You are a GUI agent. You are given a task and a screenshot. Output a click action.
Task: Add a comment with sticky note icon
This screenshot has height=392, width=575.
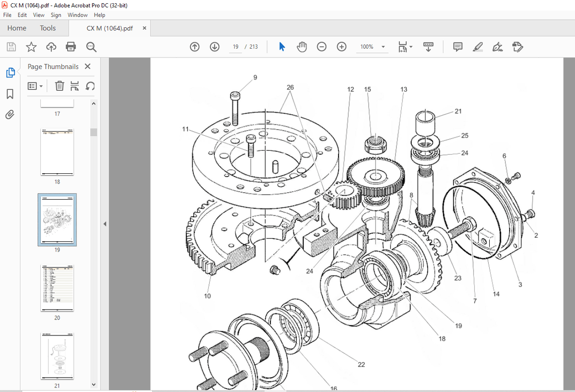pos(458,47)
